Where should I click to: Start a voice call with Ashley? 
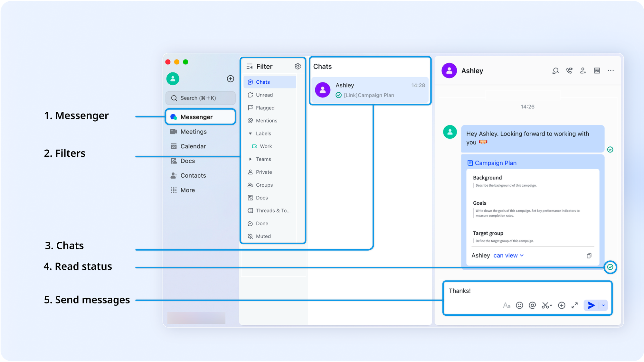569,71
